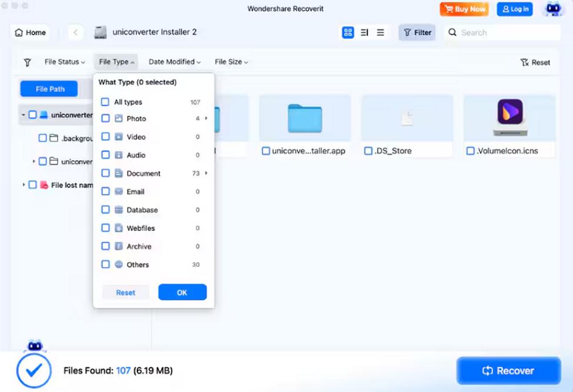Viewport: 573px width, 392px height.
Task: Check the Video type checkbox
Action: (x=105, y=136)
